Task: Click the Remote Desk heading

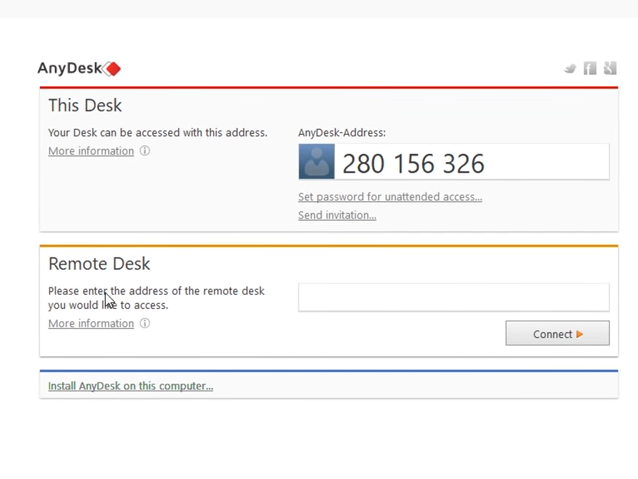Action: (x=99, y=264)
